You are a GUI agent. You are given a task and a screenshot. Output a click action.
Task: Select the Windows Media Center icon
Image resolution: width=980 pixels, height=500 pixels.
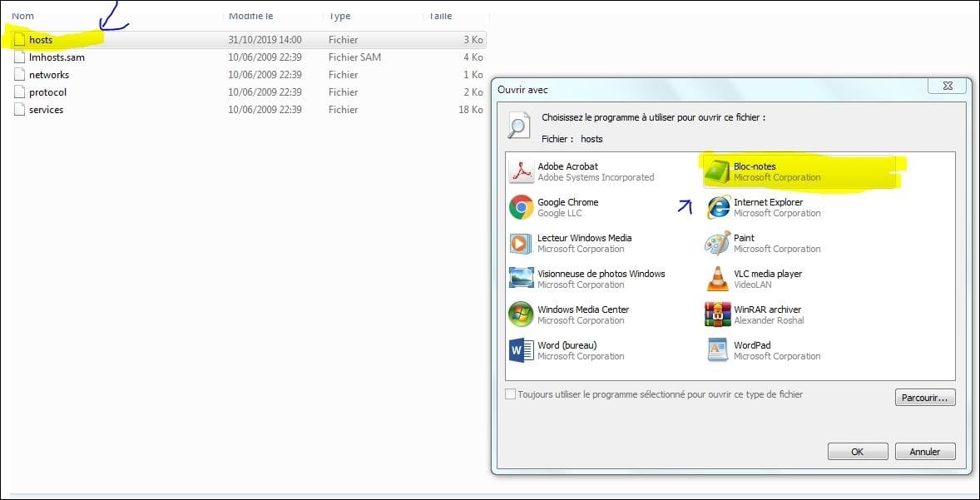pyautogui.click(x=522, y=314)
